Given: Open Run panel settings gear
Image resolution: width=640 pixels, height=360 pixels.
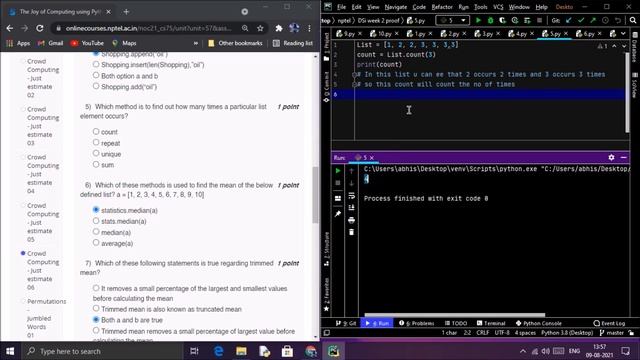Looking at the screenshot, I should pos(611,157).
